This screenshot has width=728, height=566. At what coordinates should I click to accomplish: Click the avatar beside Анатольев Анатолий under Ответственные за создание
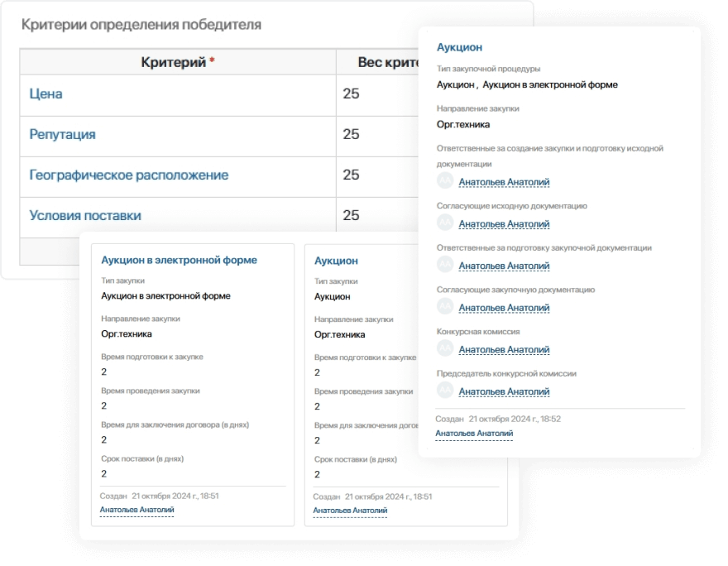pos(447,180)
